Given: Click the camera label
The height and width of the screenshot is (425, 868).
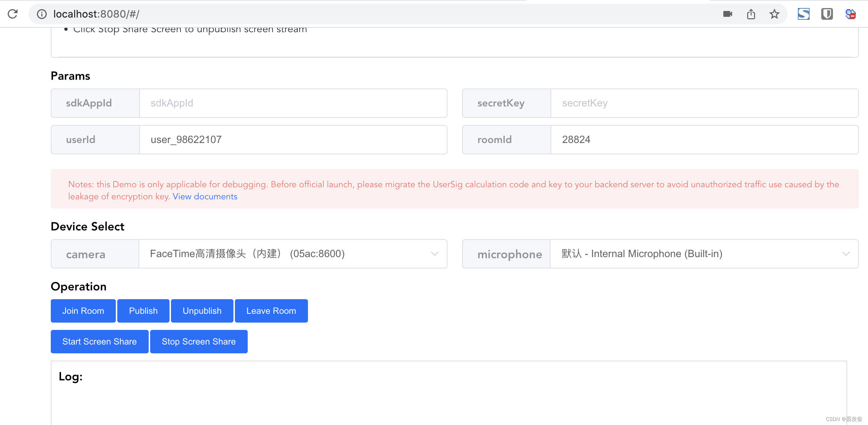Looking at the screenshot, I should coord(85,255).
